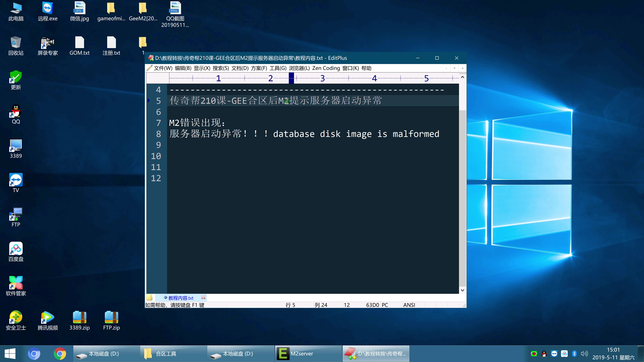Close 教程内容.txt tab with red X
Image resolution: width=644 pixels, height=362 pixels.
[x=203, y=297]
